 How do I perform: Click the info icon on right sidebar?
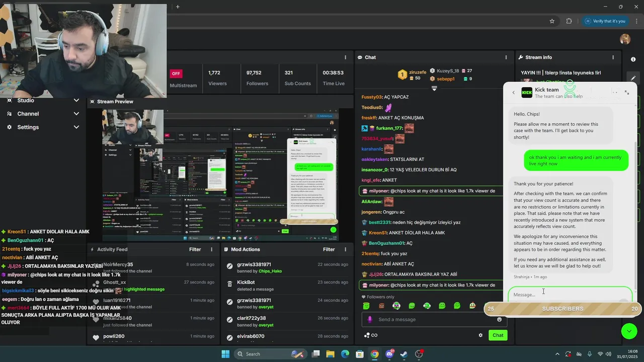click(633, 59)
